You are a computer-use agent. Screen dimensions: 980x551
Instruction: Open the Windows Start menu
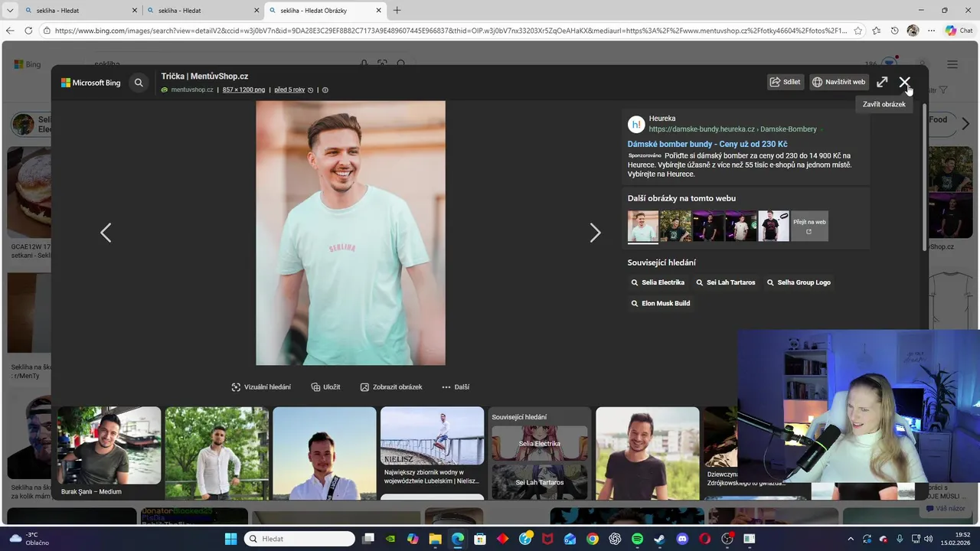[x=230, y=539]
